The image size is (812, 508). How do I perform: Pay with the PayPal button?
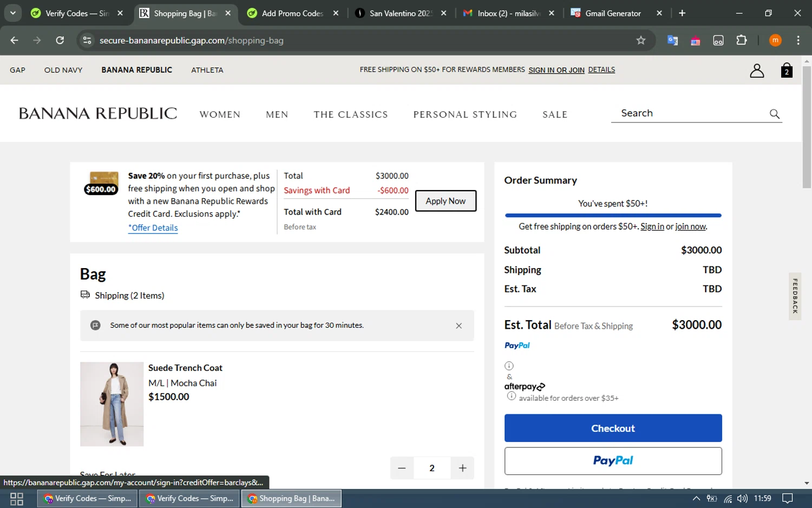613,461
